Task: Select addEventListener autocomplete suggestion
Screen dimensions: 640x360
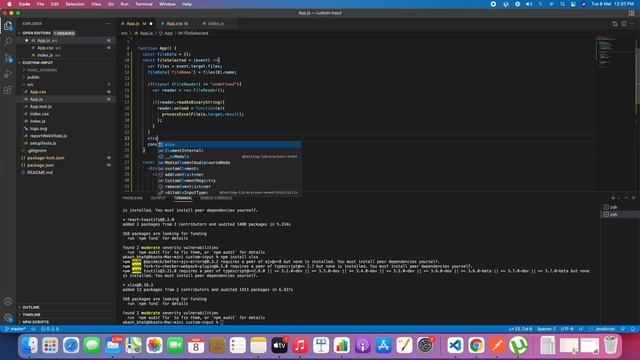Action: coord(229,174)
